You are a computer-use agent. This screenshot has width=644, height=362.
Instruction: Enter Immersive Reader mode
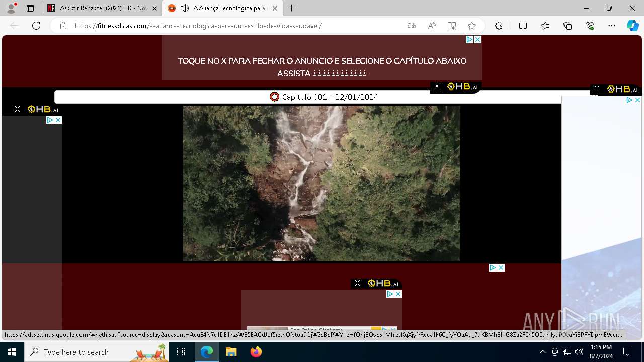pyautogui.click(x=452, y=26)
